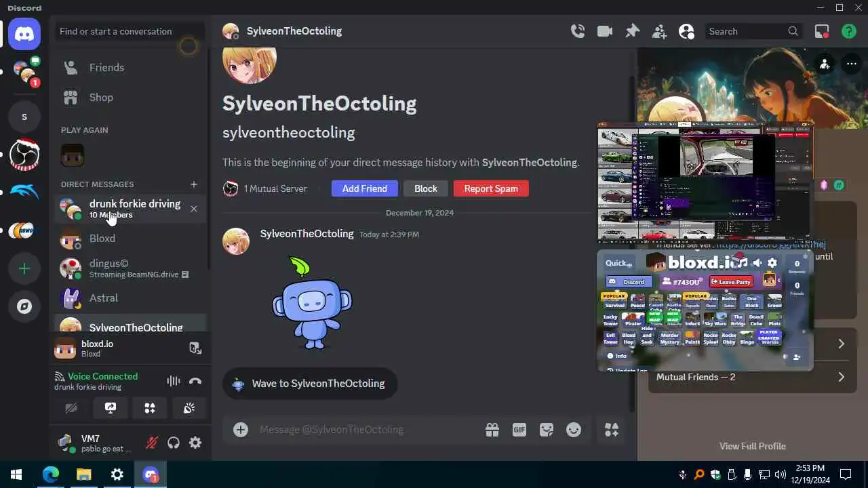Start a voice call with SylveonTheOctoling
The width and height of the screenshot is (868, 488).
tap(578, 31)
